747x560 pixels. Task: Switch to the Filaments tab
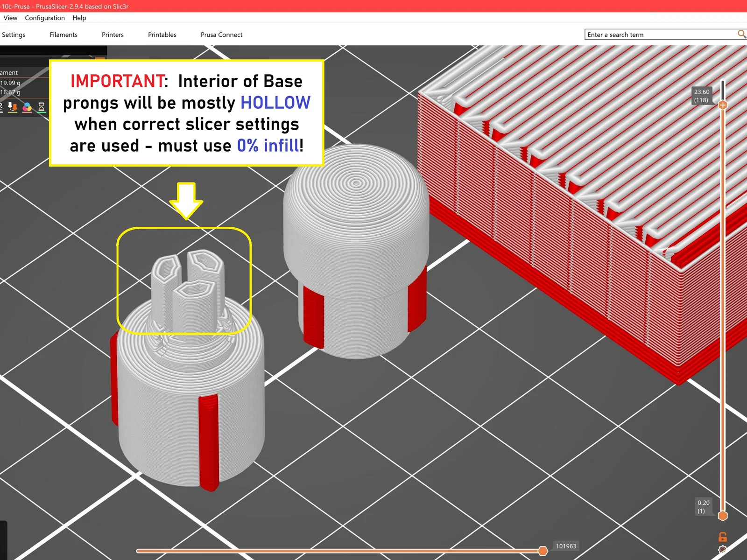(x=63, y=35)
